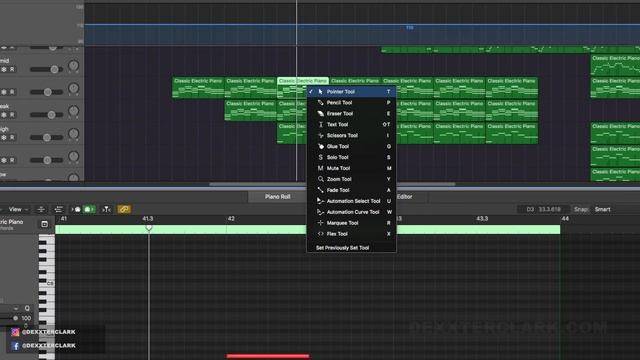
Task: Toggle the MIDI In button in piano roll
Action: click(x=76, y=209)
